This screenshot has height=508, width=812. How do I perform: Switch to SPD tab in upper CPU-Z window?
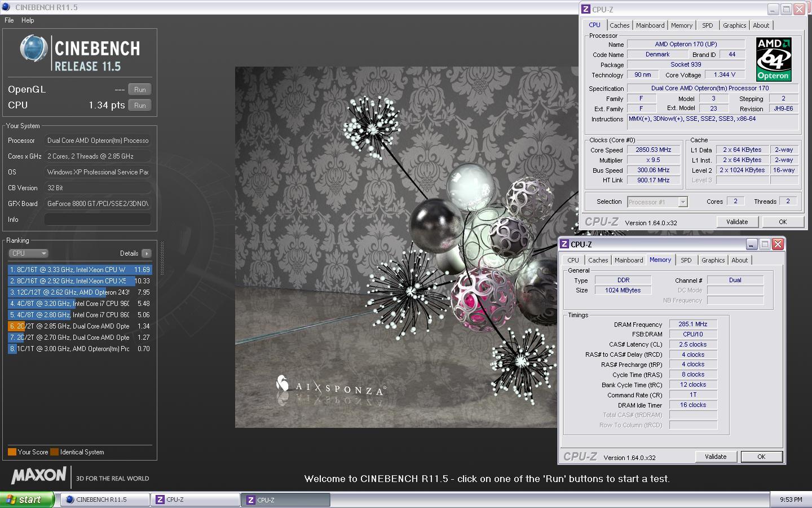coord(708,25)
